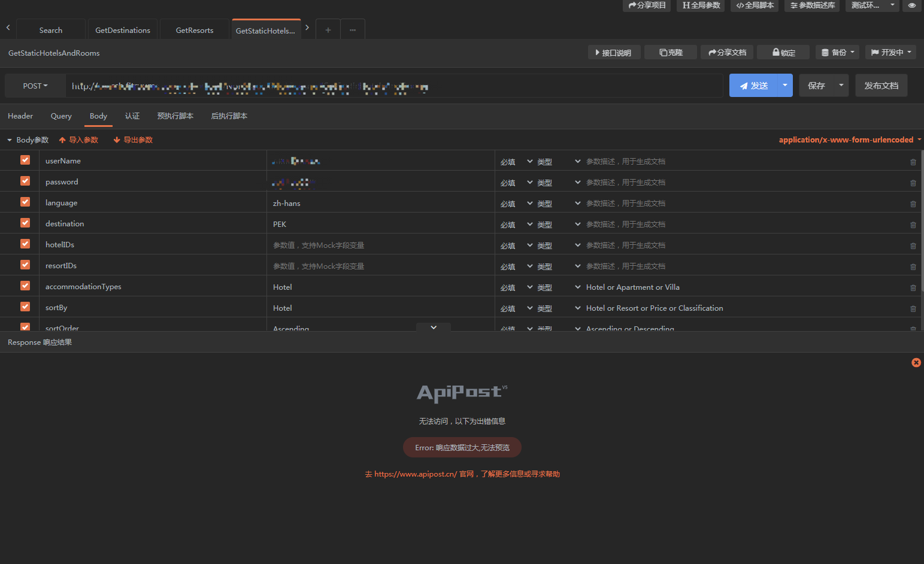The image size is (924, 564).
Task: Delete the password parameter row with trash icon
Action: tap(913, 183)
